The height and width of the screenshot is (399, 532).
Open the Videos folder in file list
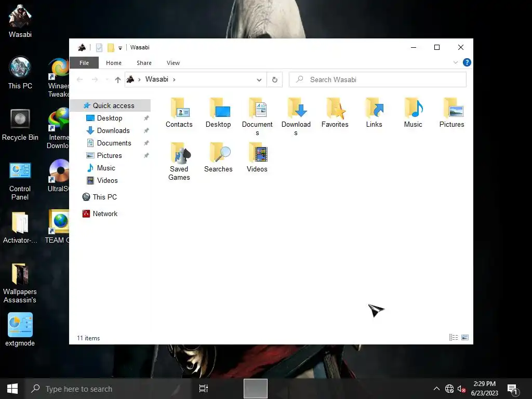click(x=257, y=157)
